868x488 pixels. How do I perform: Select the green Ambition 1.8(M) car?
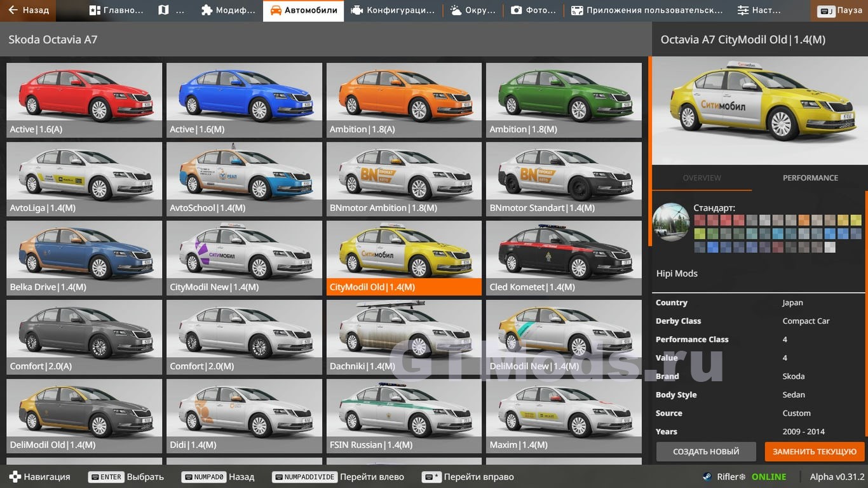point(564,100)
